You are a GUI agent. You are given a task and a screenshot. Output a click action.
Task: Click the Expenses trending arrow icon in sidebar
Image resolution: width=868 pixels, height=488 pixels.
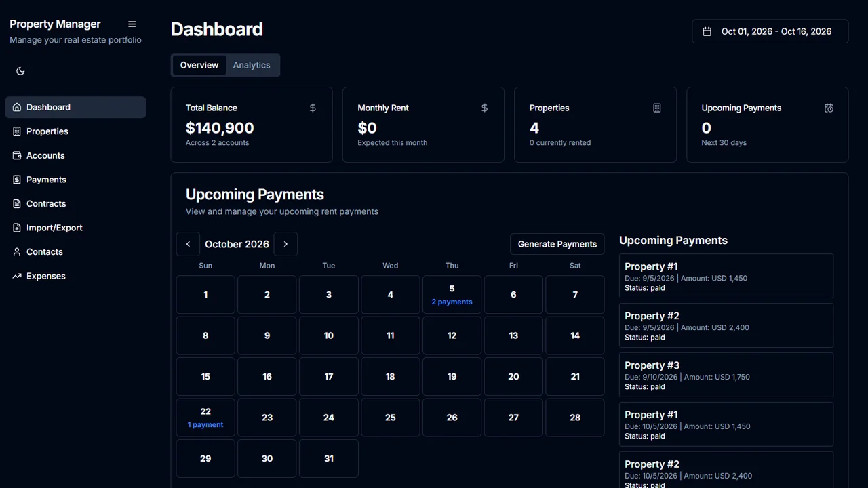tap(17, 276)
